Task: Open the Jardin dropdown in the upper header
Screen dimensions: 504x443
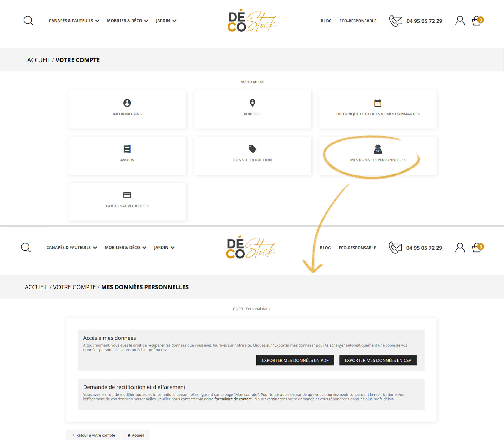Action: coord(166,21)
